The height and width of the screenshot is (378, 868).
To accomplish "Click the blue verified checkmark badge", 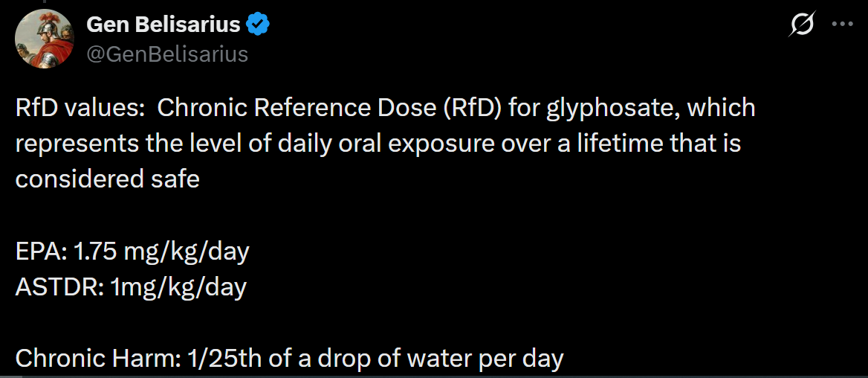I will 258,25.
